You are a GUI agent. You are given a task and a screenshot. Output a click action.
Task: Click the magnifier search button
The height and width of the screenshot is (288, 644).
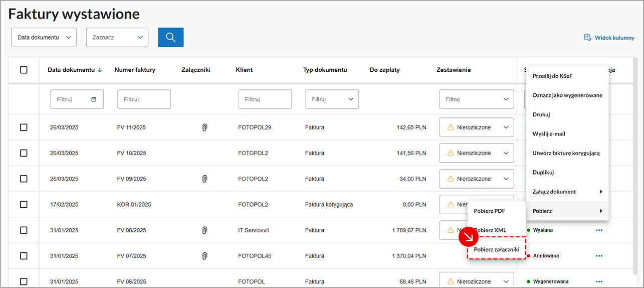tap(170, 38)
